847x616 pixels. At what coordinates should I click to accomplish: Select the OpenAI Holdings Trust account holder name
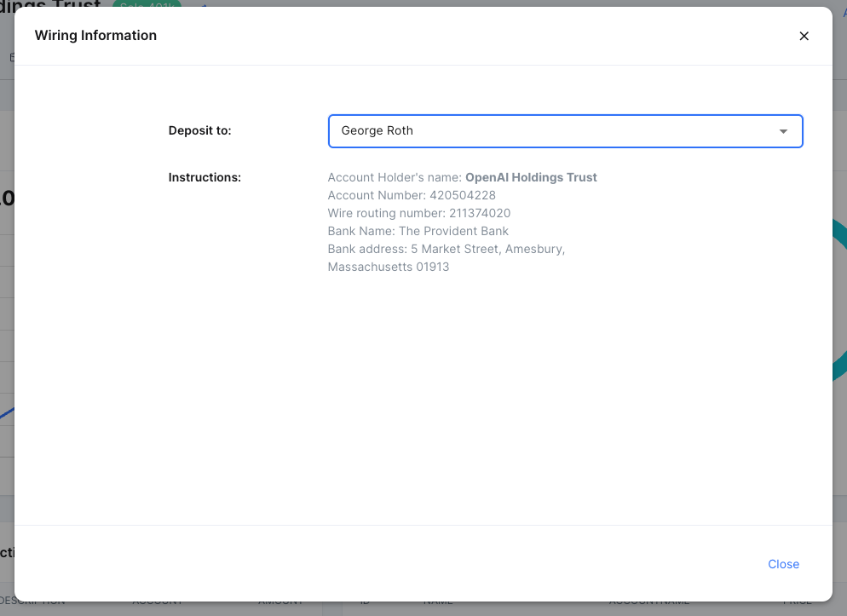click(531, 177)
